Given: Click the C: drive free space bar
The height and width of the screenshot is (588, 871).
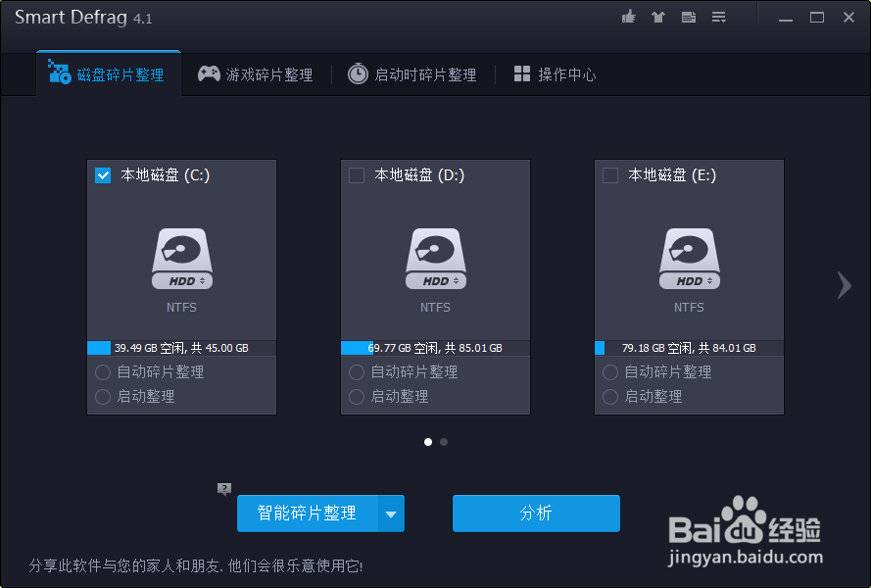Looking at the screenshot, I should tap(181, 348).
